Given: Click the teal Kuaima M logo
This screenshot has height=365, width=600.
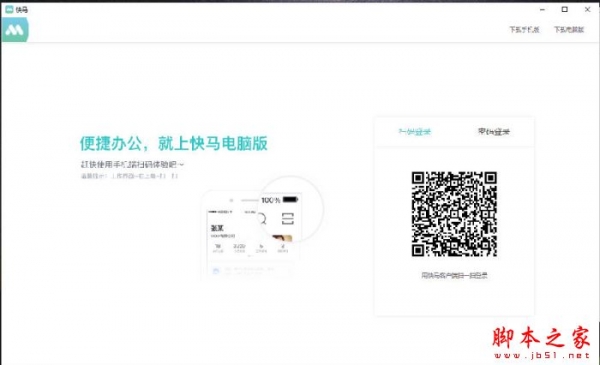Looking at the screenshot, I should pos(15,29).
